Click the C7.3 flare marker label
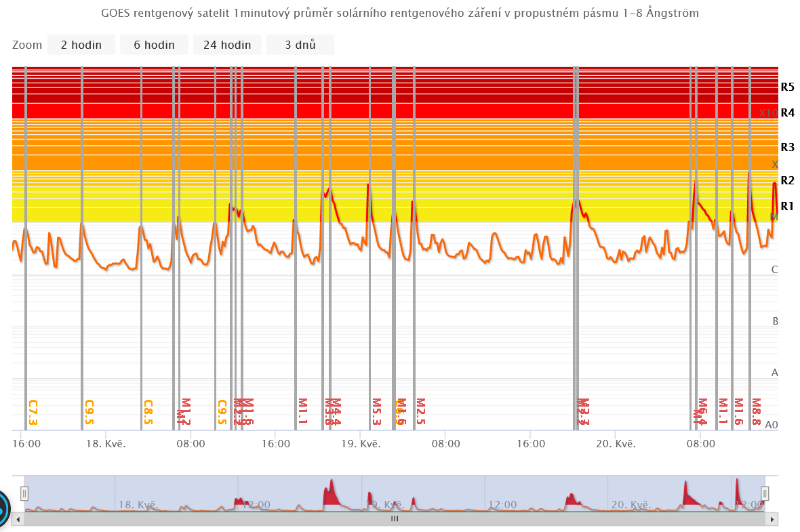The height and width of the screenshot is (532, 800). tap(32, 413)
